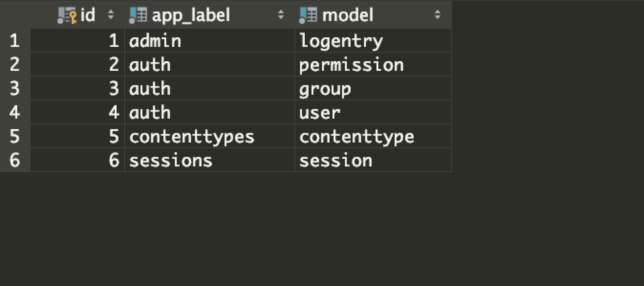The height and width of the screenshot is (286, 644).
Task: Click the sessions app_label cell
Action: tap(210, 160)
